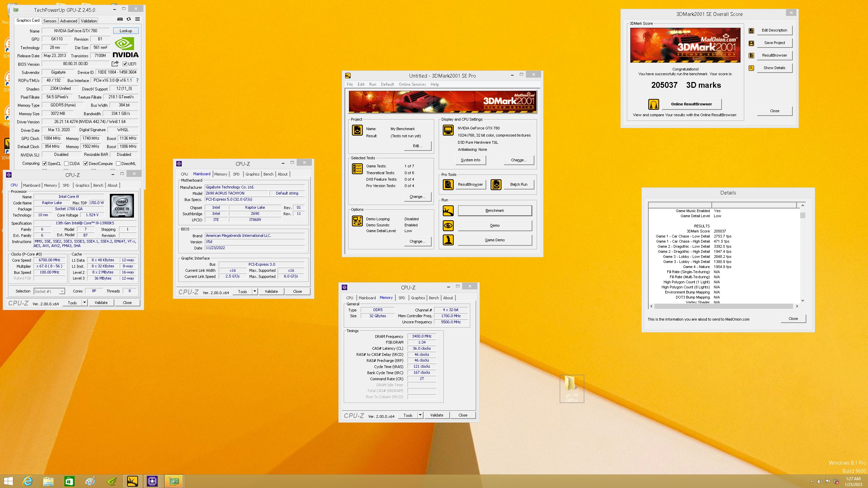Click the Windows Start button
868x488 pixels.
[x=8, y=481]
